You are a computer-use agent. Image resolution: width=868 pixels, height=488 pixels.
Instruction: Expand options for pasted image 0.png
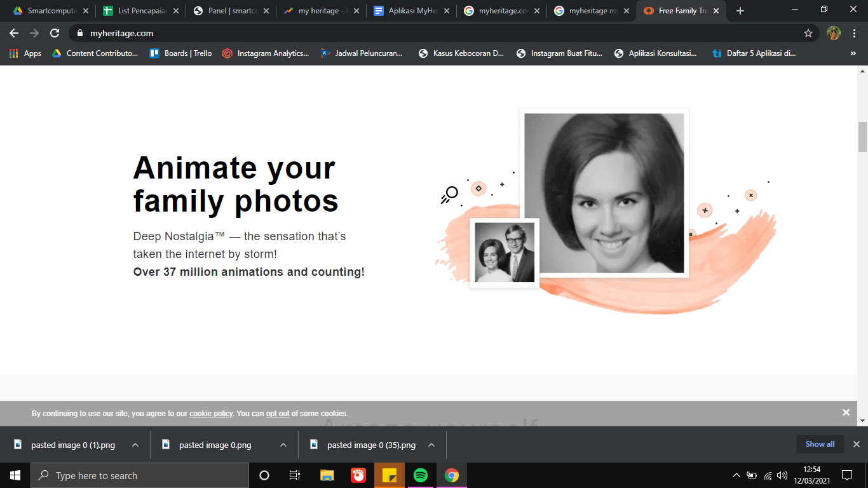pos(283,445)
